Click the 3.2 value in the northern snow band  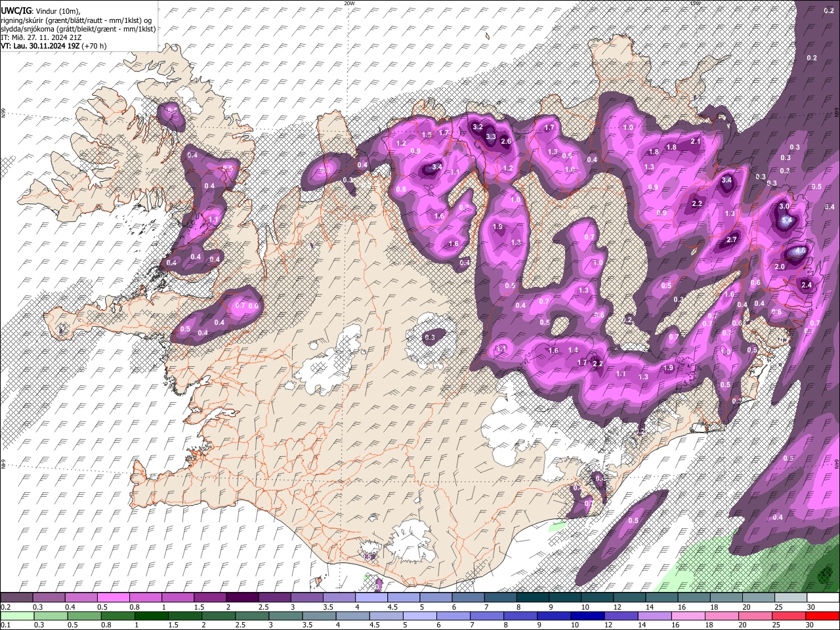click(x=478, y=127)
